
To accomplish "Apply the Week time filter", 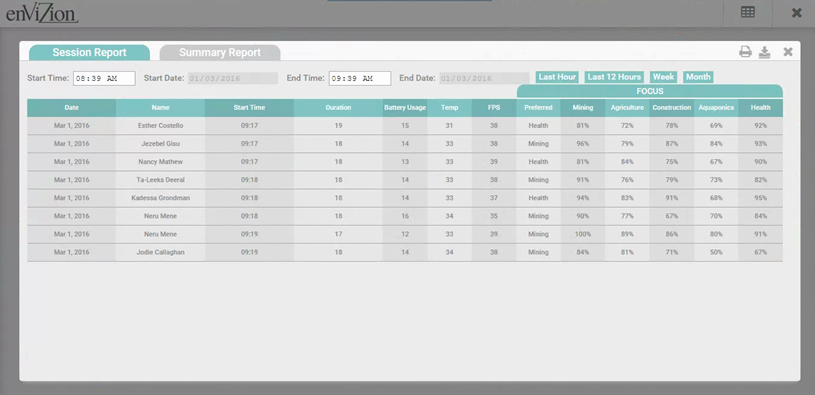I will click(x=663, y=77).
